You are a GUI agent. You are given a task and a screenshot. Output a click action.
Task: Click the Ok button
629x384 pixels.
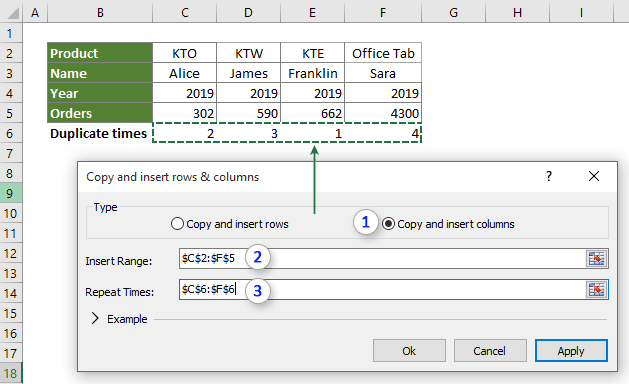[409, 351]
